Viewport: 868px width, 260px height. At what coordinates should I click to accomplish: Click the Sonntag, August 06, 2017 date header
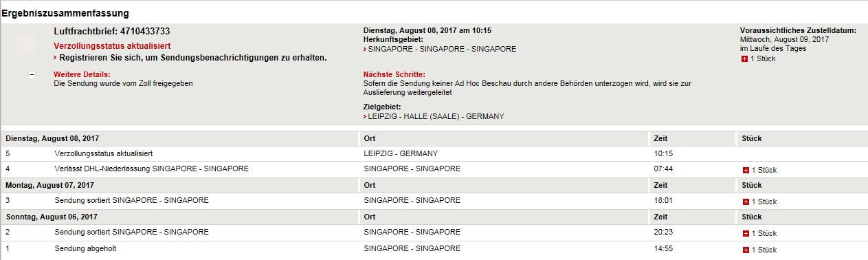coord(52,217)
